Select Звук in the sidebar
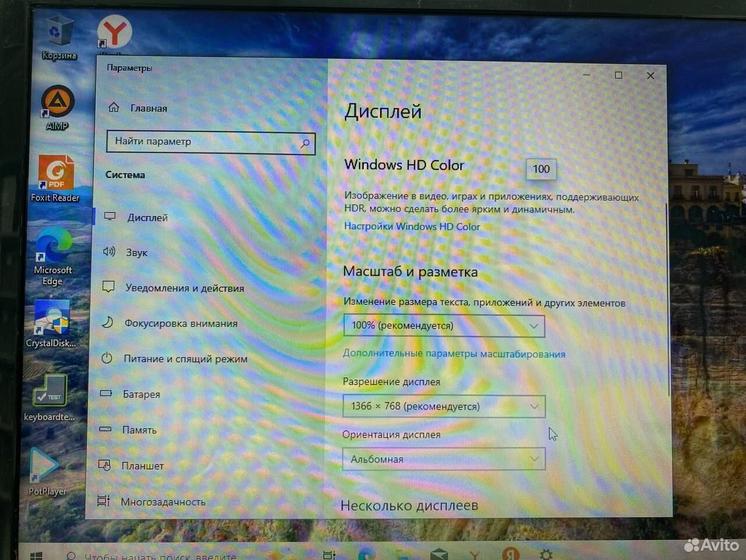Image resolution: width=746 pixels, height=560 pixels. [x=136, y=253]
